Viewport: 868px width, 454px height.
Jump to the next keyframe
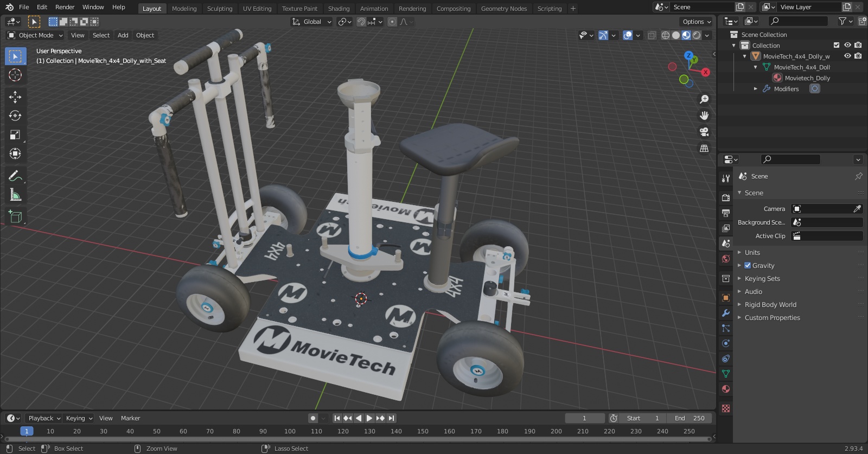tap(380, 418)
